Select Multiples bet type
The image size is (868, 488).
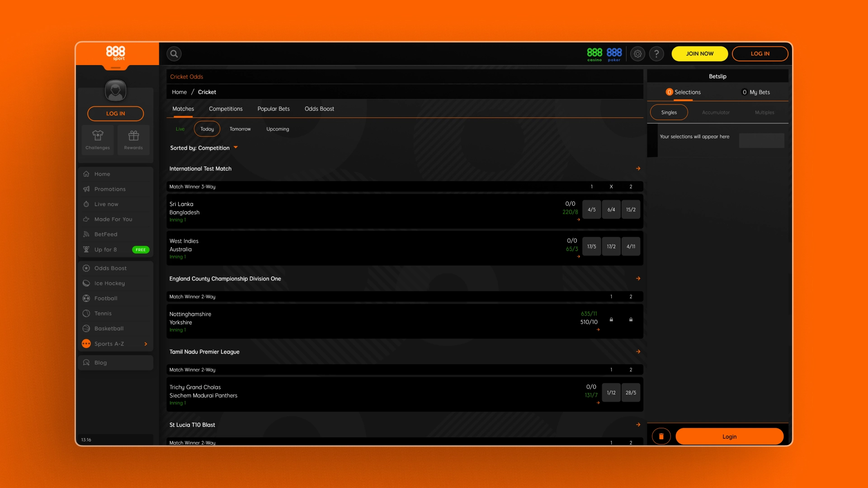click(x=764, y=113)
